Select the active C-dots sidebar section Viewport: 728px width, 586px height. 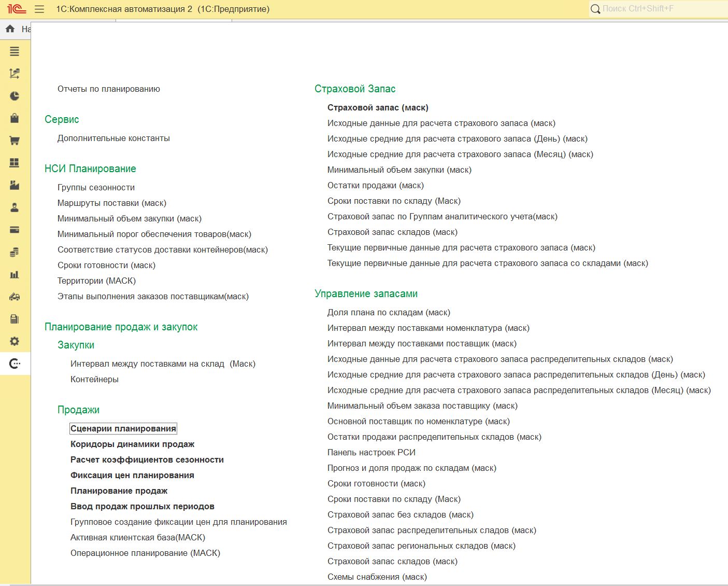pyautogui.click(x=15, y=364)
